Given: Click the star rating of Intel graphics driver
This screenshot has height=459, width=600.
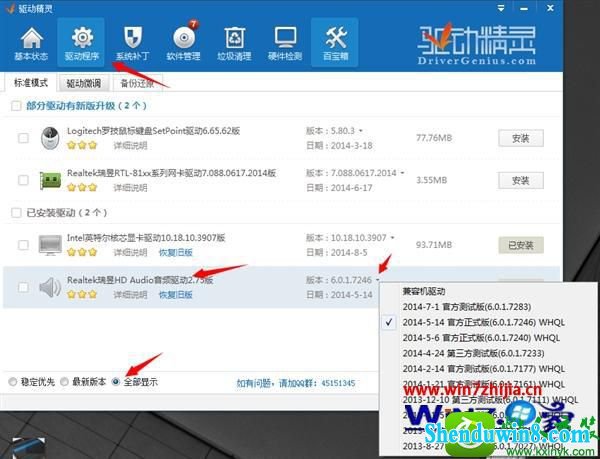Looking at the screenshot, I should point(82,252).
